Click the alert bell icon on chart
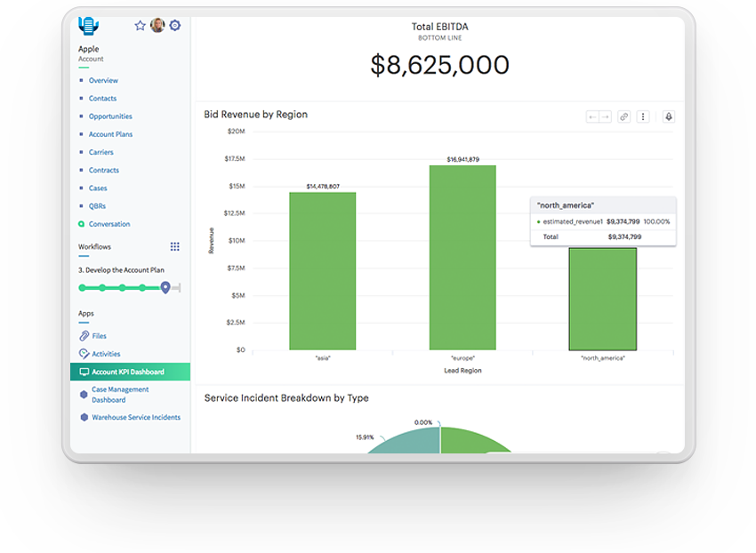This screenshot has height=553, width=756. tap(668, 116)
